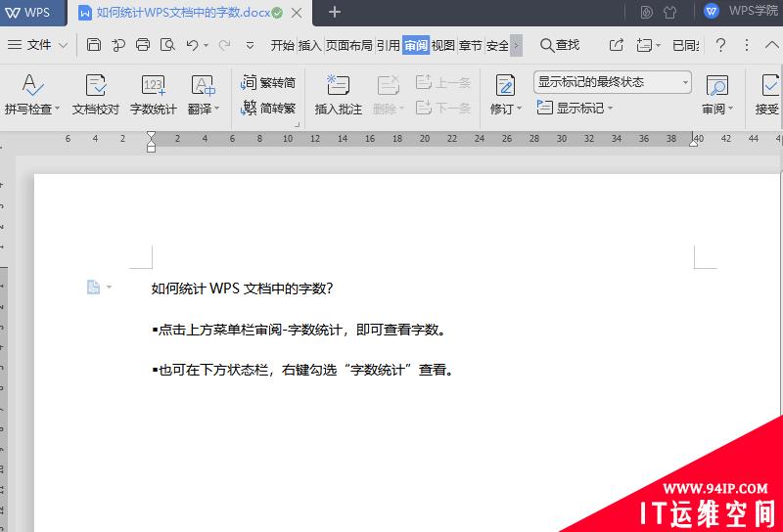The image size is (783, 532).
Task: Click 简转繁 convert to traditional
Action: coord(268,108)
